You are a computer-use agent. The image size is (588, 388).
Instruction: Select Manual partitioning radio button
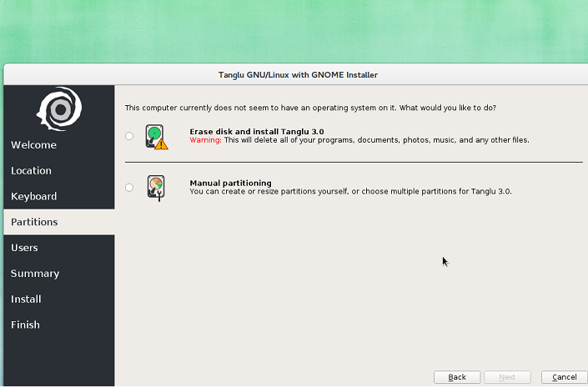tap(129, 187)
